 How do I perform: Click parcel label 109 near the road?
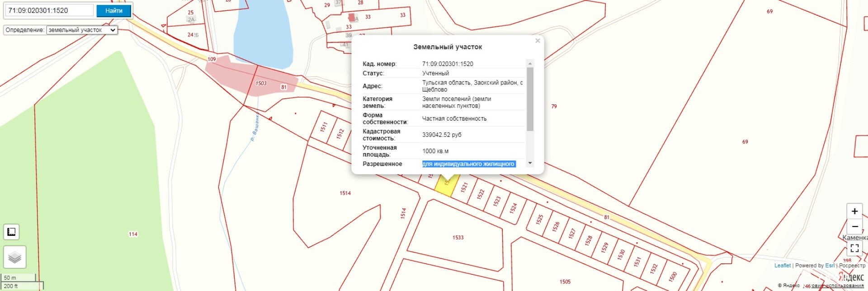click(212, 59)
